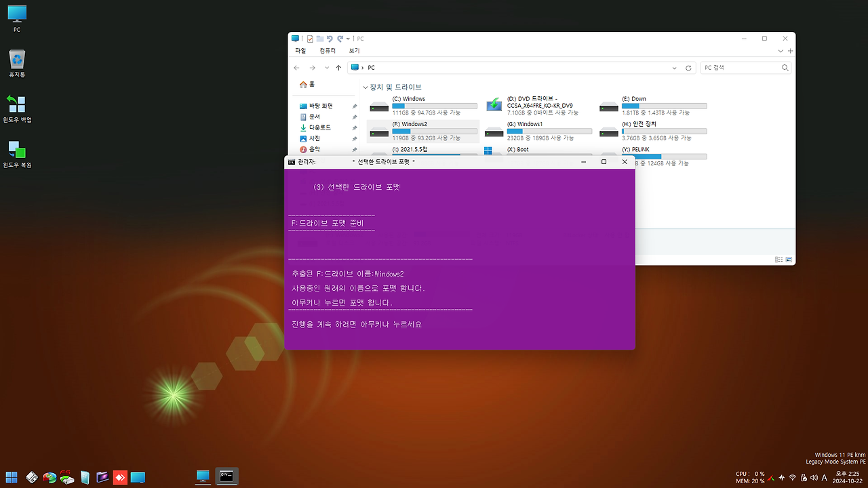Open the 휴지통 recycle bin icon
The image size is (868, 488).
coord(17,64)
